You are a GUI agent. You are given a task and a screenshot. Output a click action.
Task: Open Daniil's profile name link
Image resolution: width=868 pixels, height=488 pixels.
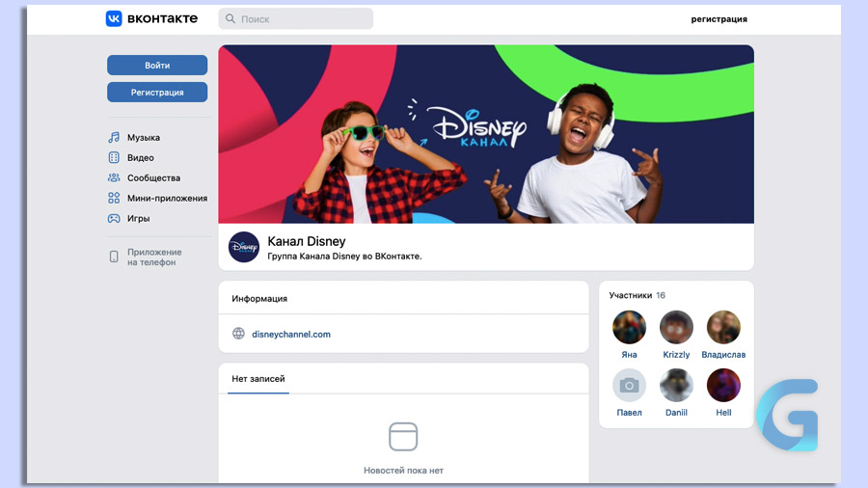pyautogui.click(x=676, y=413)
